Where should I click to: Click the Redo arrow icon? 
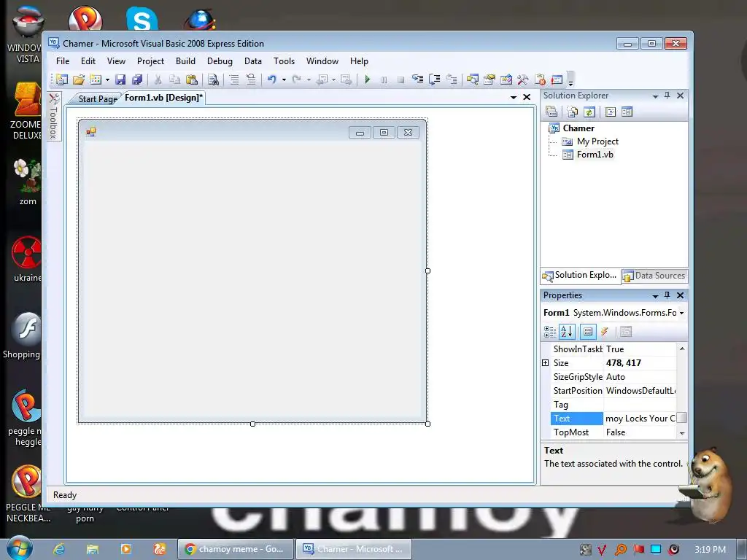297,79
